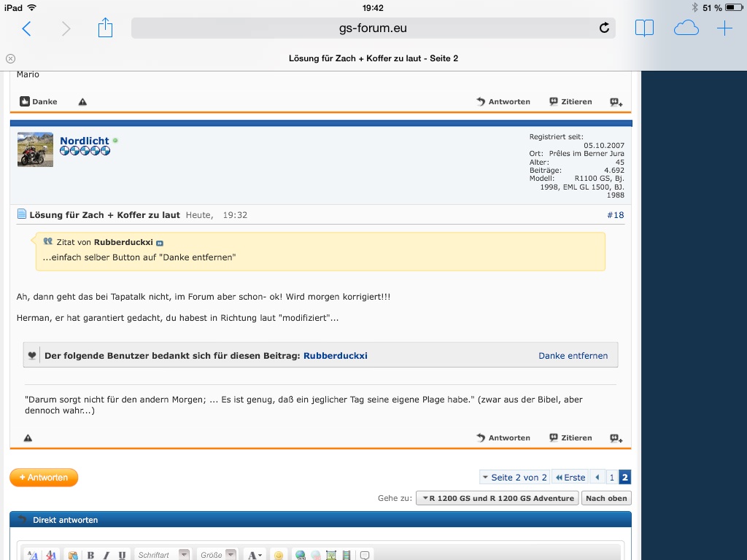Close the current Safari tab
This screenshot has height=560, width=747.
(x=10, y=58)
